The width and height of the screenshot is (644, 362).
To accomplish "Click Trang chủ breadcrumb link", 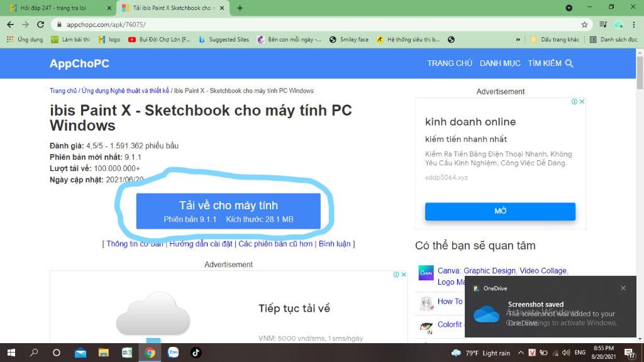I will [x=64, y=90].
